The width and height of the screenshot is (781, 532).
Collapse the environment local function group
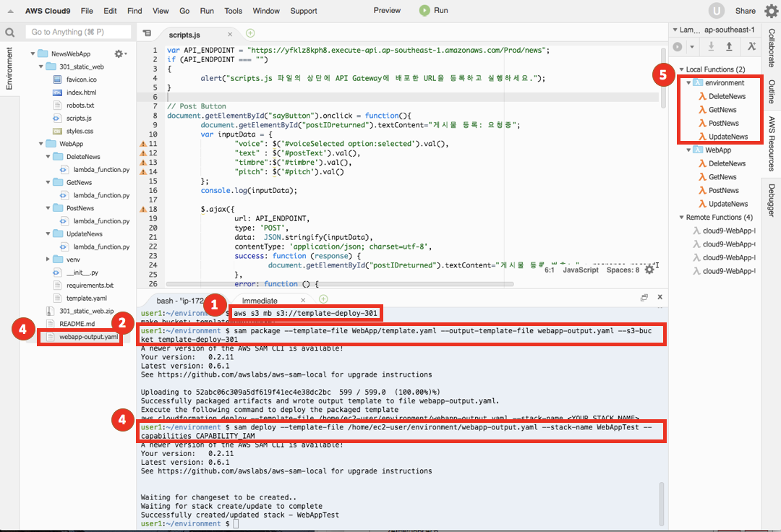[x=689, y=83]
